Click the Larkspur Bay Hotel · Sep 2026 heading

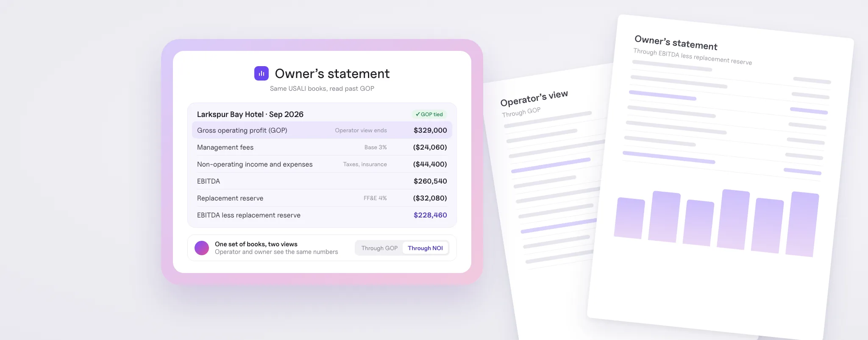tap(250, 114)
